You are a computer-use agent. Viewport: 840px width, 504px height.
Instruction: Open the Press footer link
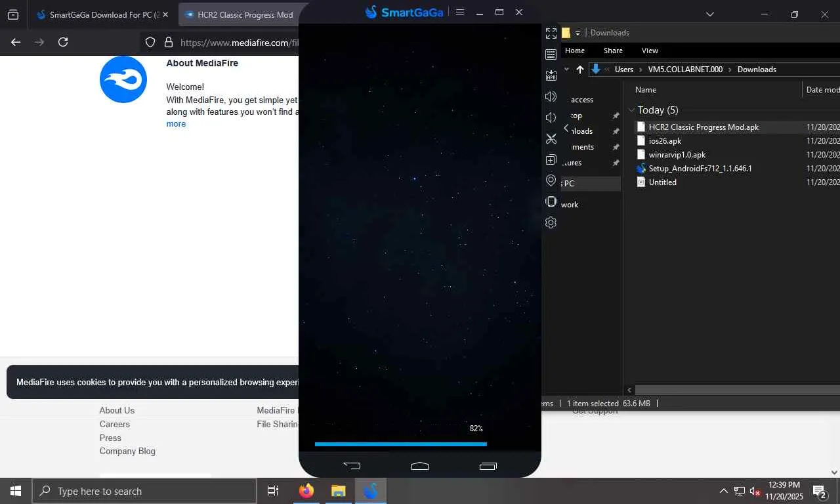click(x=110, y=438)
